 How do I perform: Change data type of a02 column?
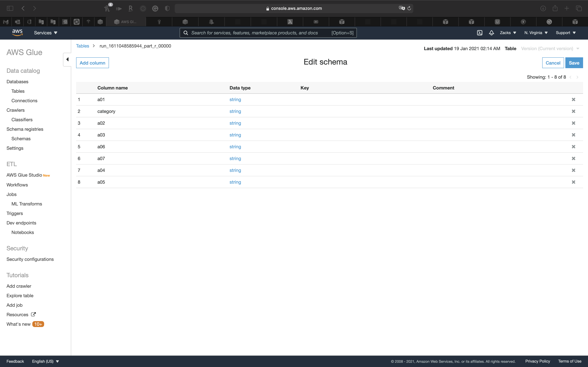235,123
